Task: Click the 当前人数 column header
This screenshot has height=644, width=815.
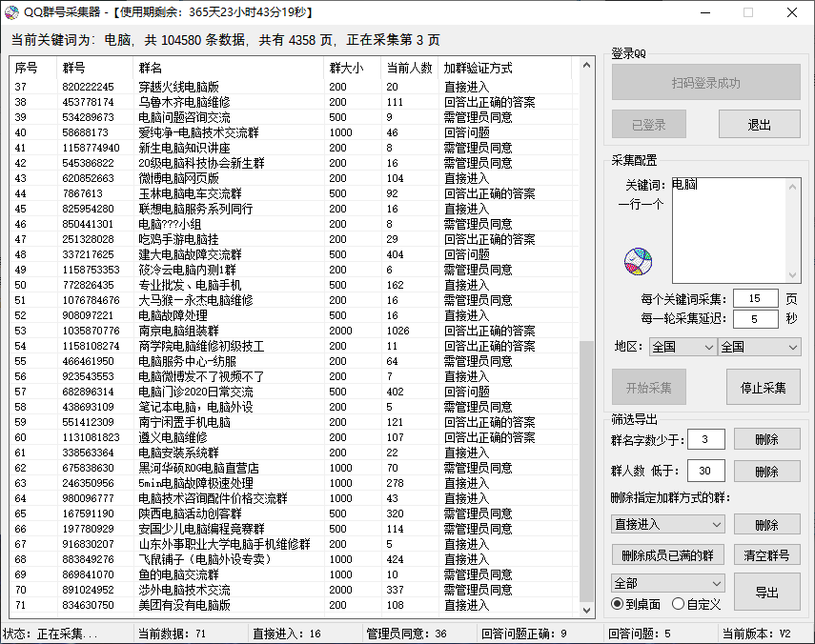Action: coord(410,68)
